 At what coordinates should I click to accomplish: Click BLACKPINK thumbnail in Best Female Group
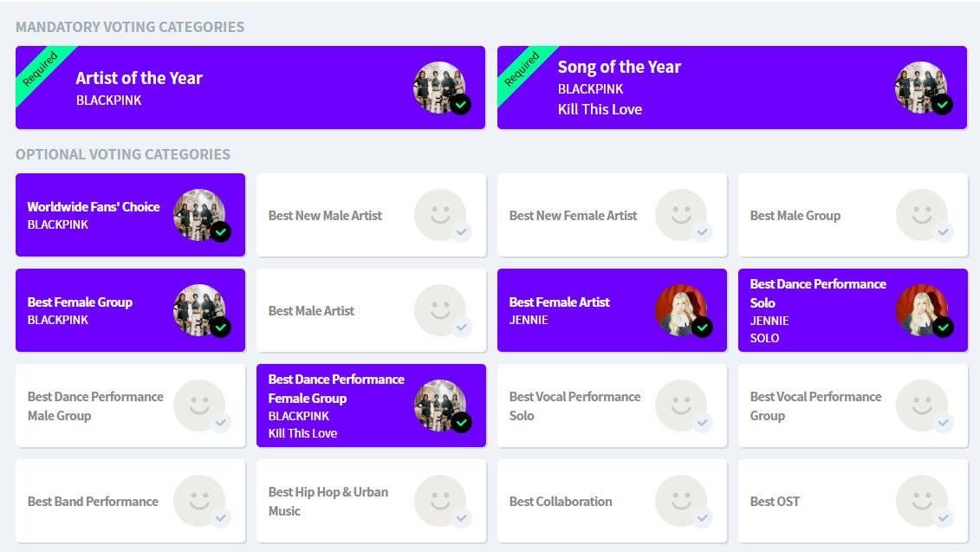tap(199, 310)
